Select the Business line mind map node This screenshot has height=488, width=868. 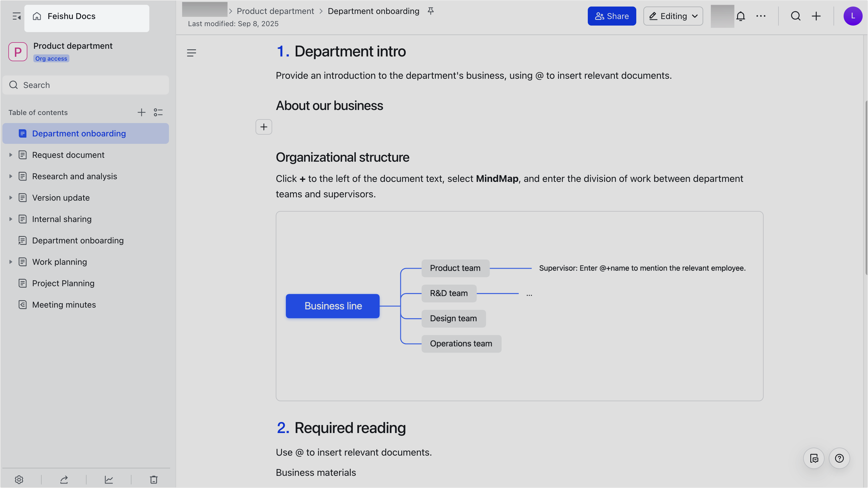tap(333, 306)
